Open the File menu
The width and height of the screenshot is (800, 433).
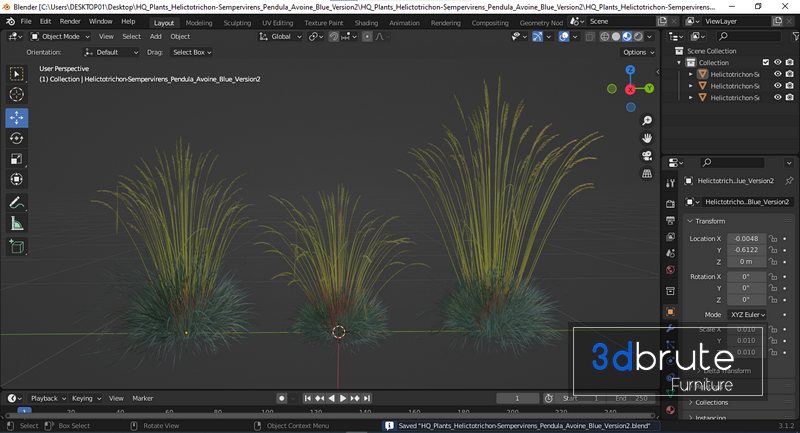[26, 21]
